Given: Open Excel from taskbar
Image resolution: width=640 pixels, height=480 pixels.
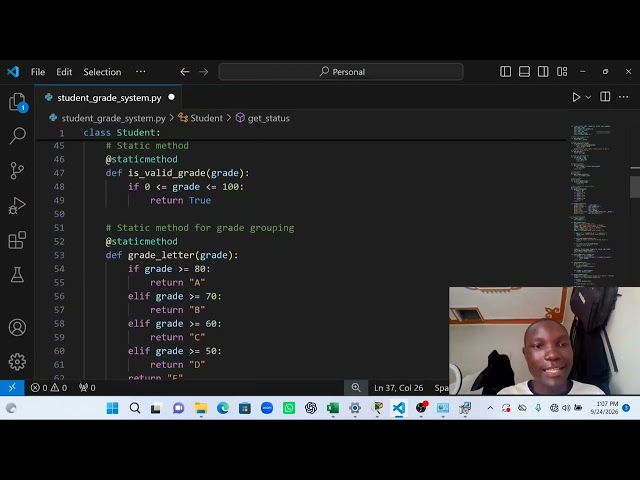Looking at the screenshot, I should coord(333,408).
